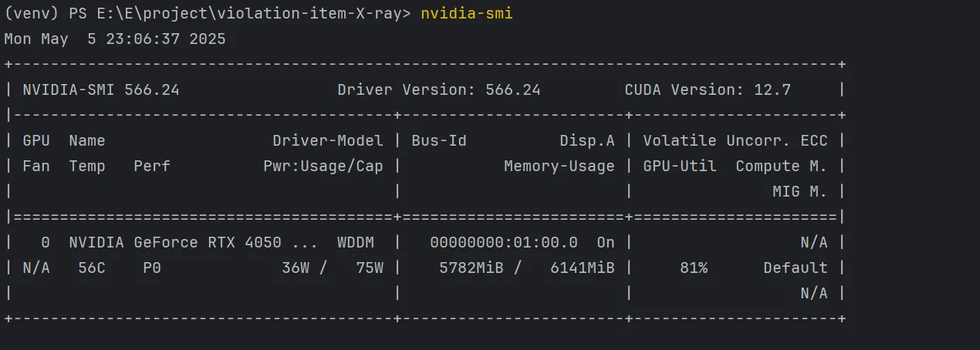
Task: Click the Bus-Id column header
Action: click(438, 140)
